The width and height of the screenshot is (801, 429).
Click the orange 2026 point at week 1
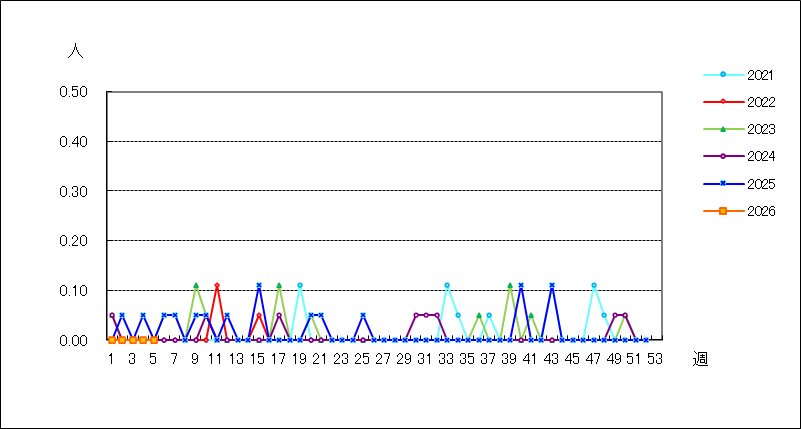(111, 340)
